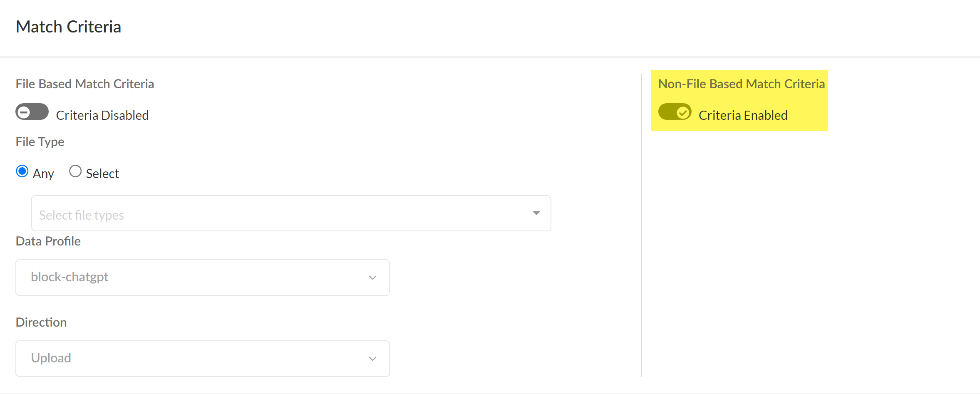Image resolution: width=980 pixels, height=394 pixels.
Task: Disable the Non-File Based Match Criteria toggle
Action: pyautogui.click(x=675, y=112)
